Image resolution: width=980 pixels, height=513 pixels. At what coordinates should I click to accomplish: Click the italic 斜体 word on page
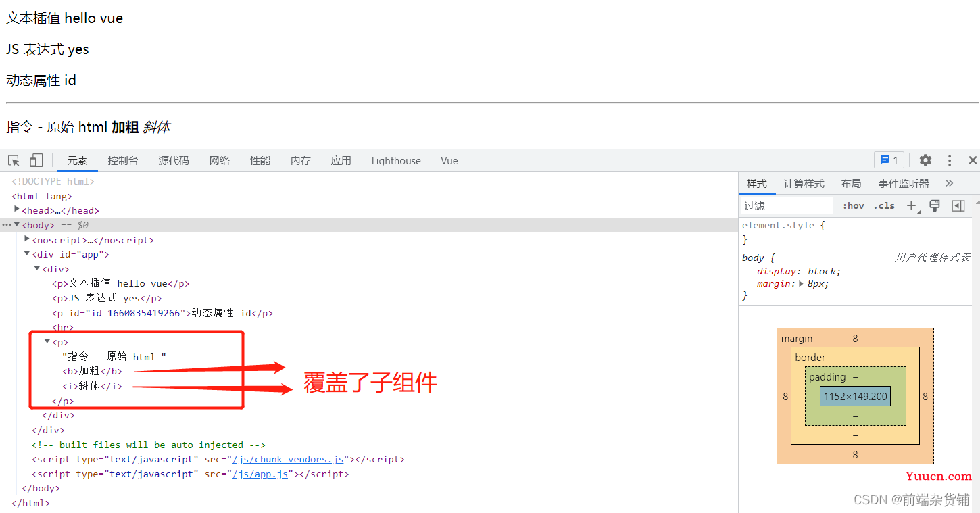[x=157, y=127]
